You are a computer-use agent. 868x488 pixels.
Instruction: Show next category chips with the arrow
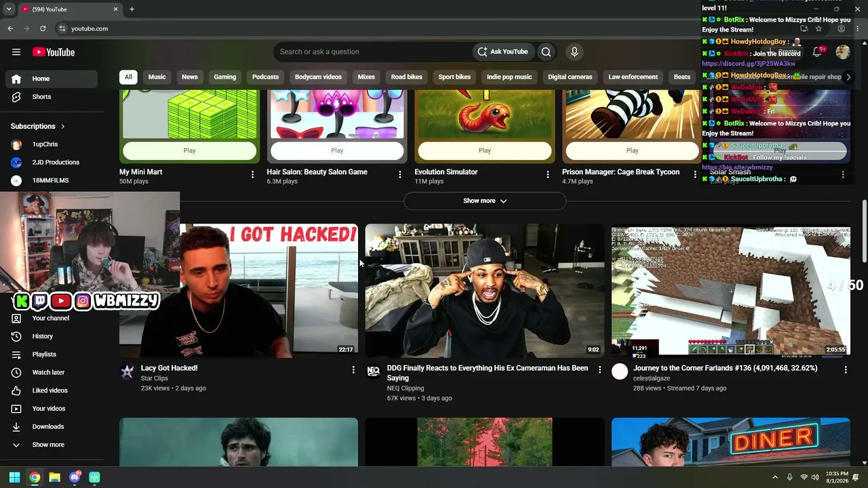(x=848, y=77)
